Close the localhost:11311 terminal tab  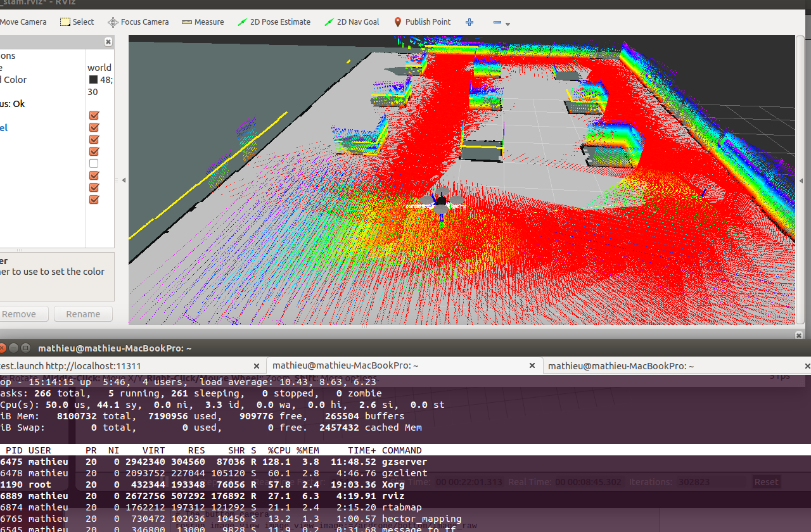click(x=257, y=365)
